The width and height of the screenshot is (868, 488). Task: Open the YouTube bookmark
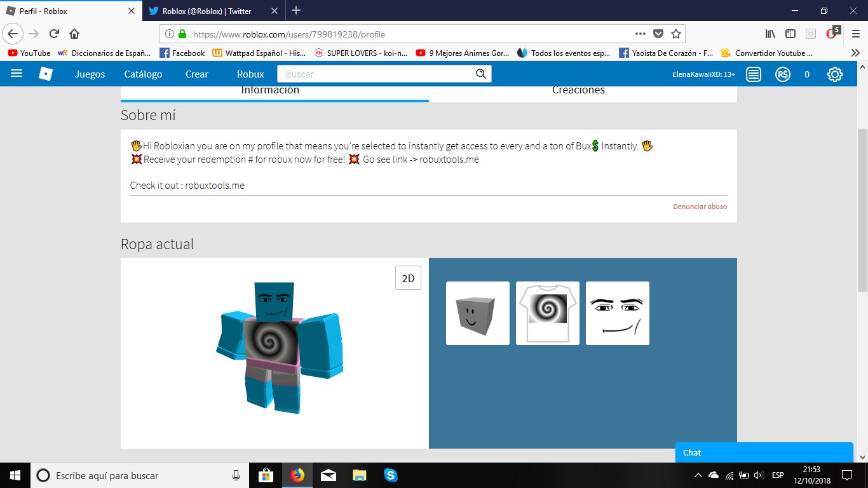click(29, 53)
